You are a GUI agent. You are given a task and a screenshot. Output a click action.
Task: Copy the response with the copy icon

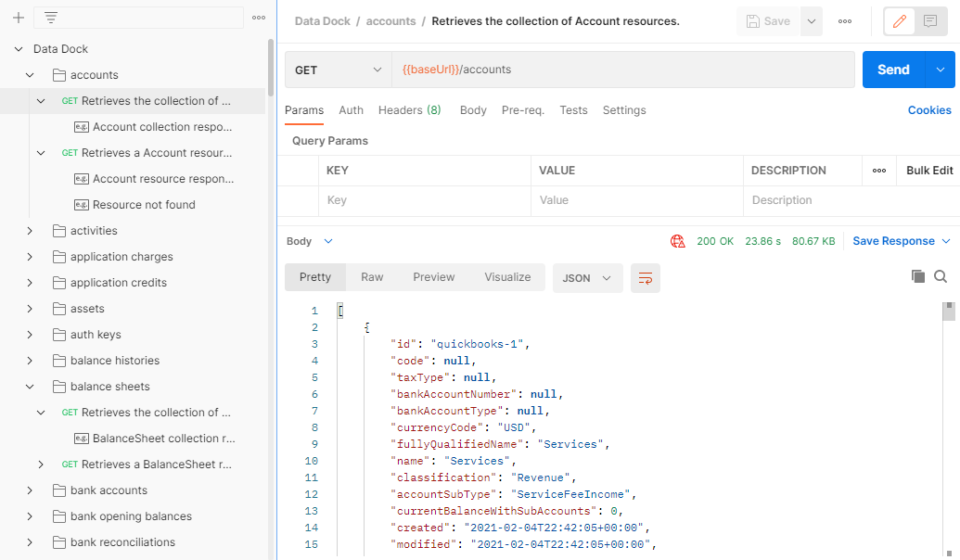click(x=917, y=276)
